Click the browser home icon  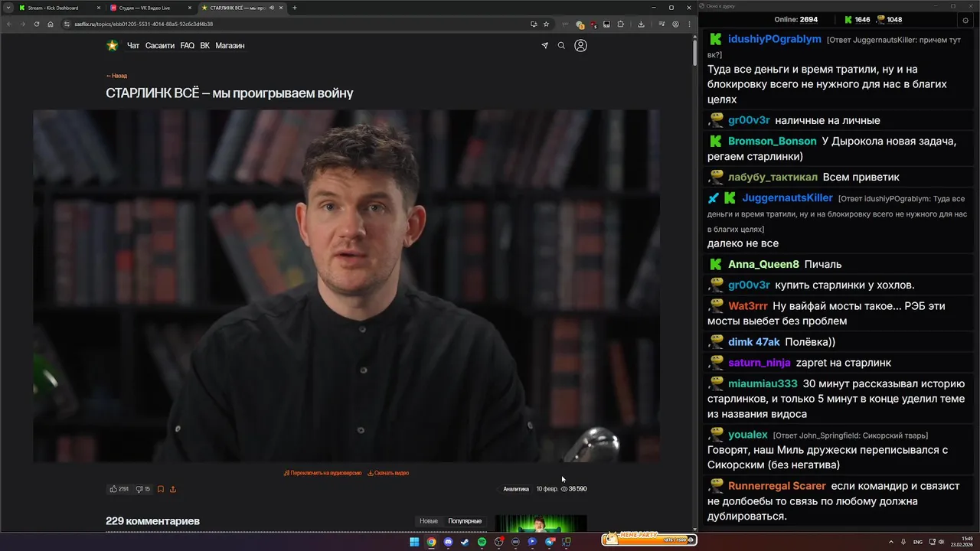tap(51, 24)
